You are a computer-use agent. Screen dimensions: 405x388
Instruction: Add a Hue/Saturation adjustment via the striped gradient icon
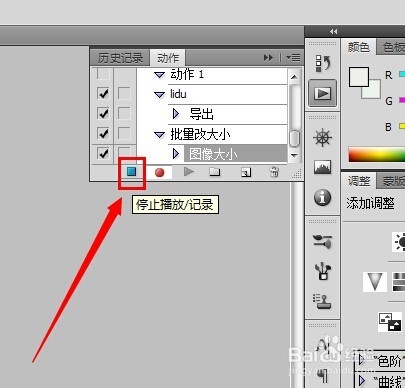399,282
